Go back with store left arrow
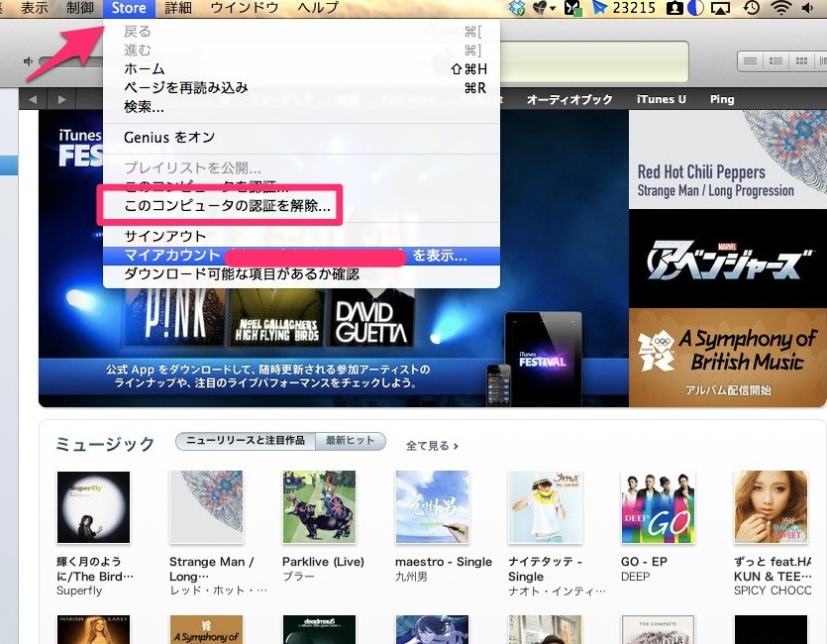 (34, 99)
